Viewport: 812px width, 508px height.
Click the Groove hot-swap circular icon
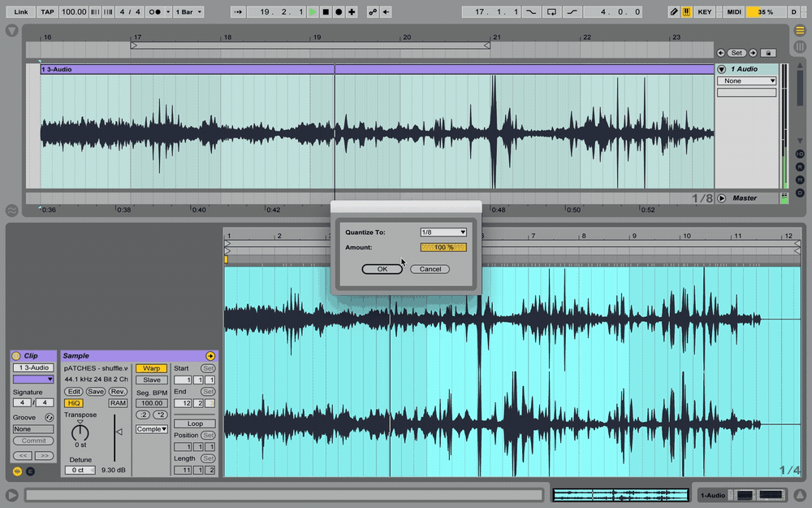click(50, 418)
